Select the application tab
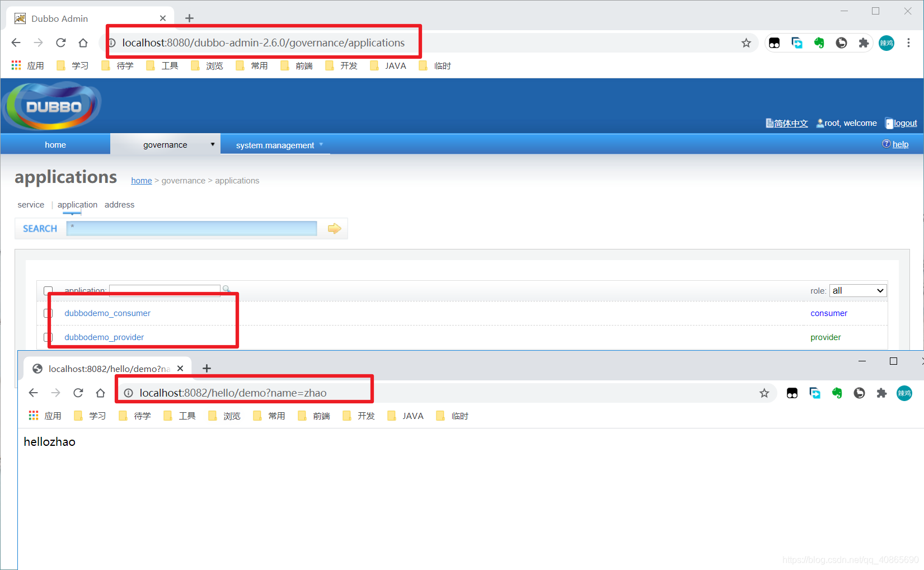The height and width of the screenshot is (570, 924). pyautogui.click(x=77, y=205)
